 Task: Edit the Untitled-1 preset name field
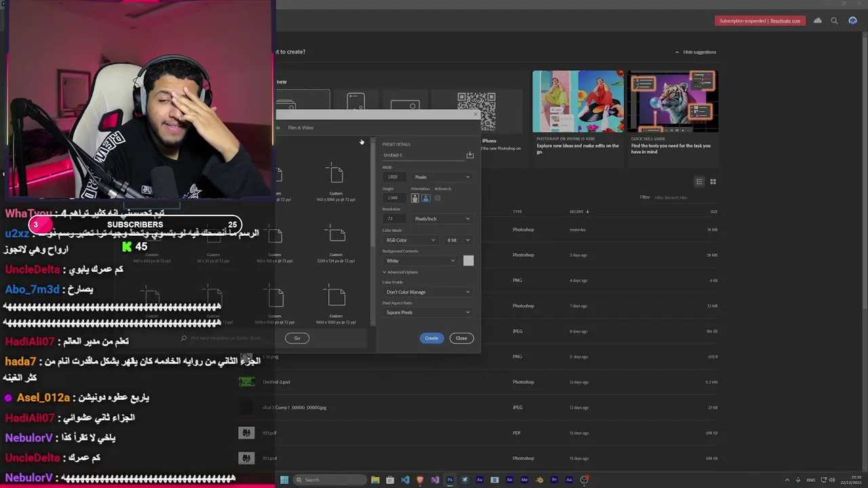[422, 155]
